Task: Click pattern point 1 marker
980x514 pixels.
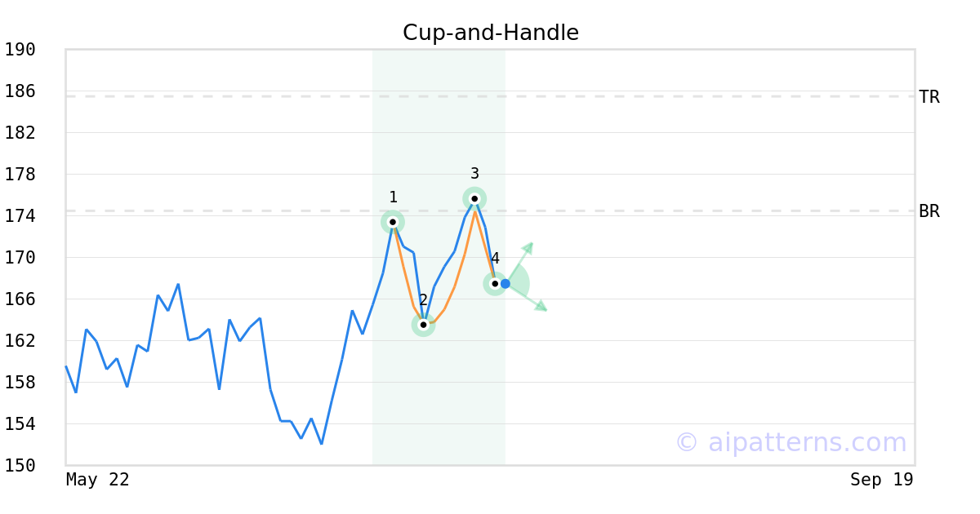Action: tap(393, 222)
